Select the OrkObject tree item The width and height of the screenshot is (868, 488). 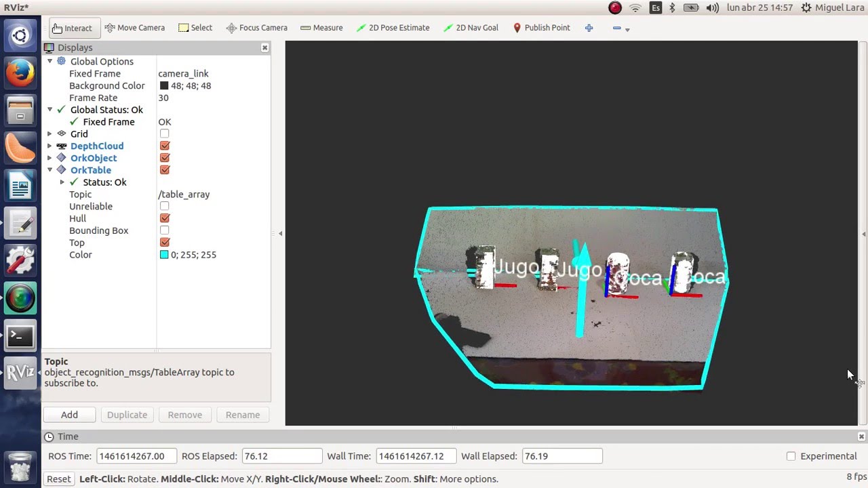94,158
